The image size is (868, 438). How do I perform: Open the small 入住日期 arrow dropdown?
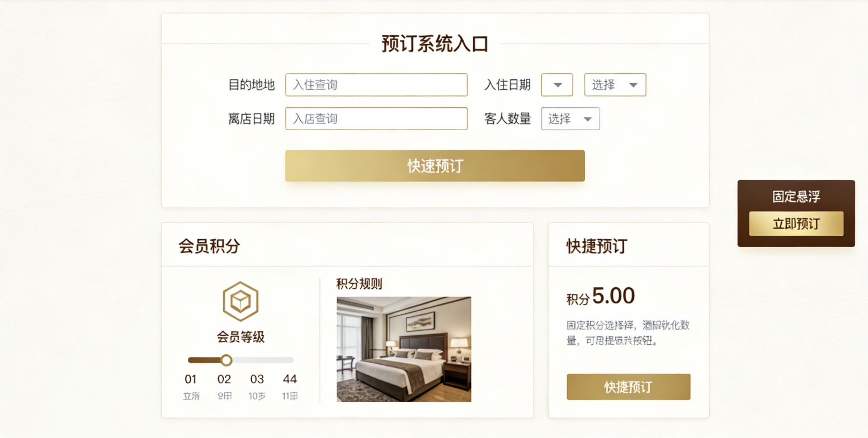(x=557, y=85)
